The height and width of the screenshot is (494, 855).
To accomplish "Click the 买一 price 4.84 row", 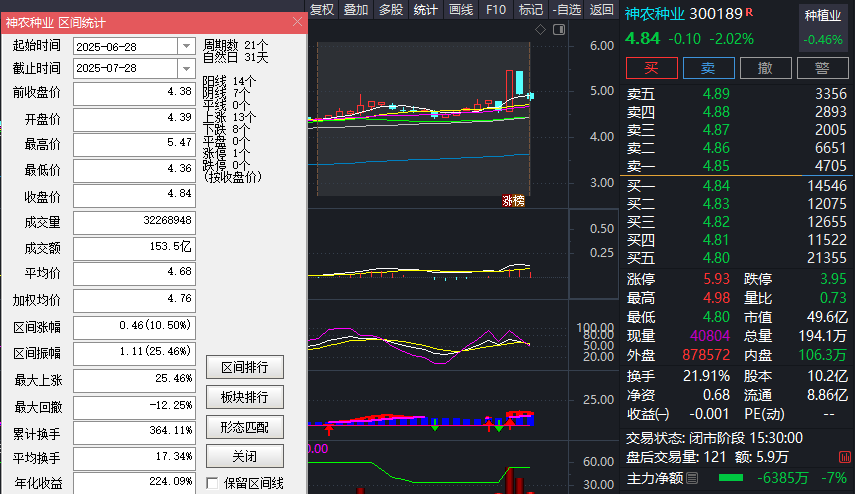I will click(737, 186).
